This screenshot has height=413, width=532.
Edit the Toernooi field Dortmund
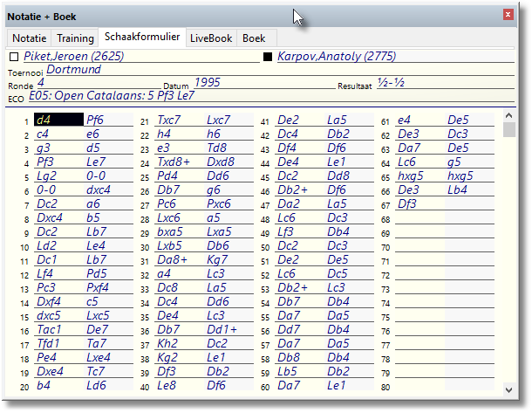pyautogui.click(x=74, y=70)
